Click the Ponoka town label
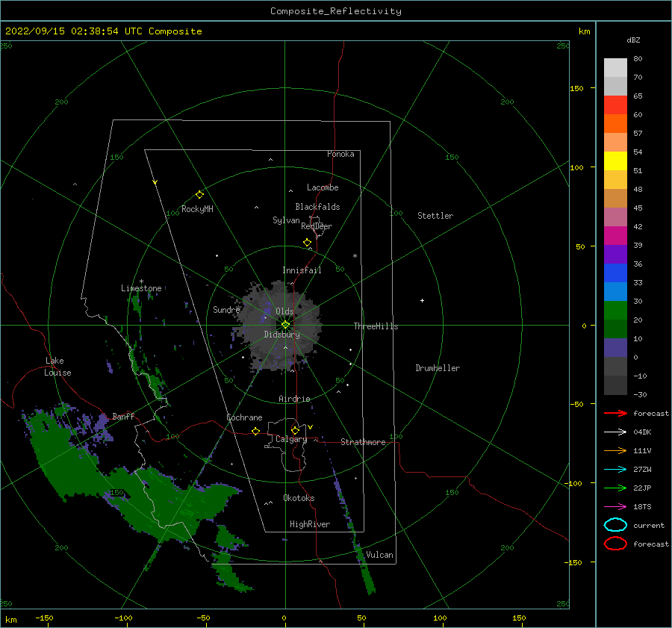 coord(340,154)
